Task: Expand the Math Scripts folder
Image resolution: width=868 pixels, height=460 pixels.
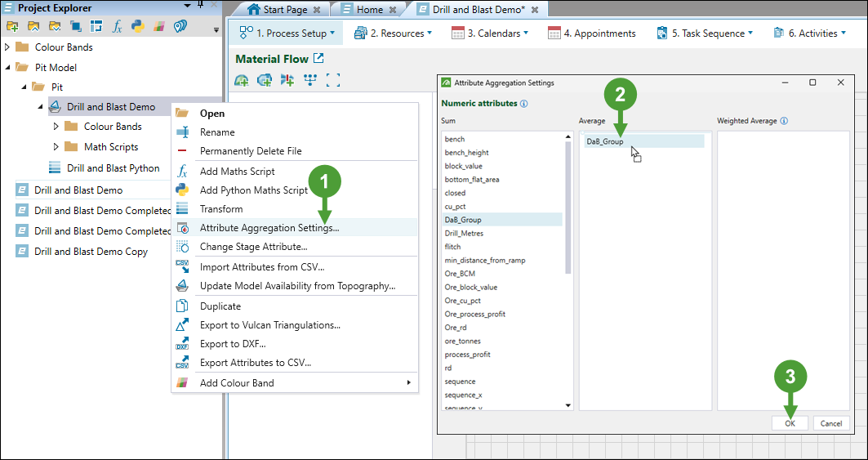Action: tap(56, 147)
